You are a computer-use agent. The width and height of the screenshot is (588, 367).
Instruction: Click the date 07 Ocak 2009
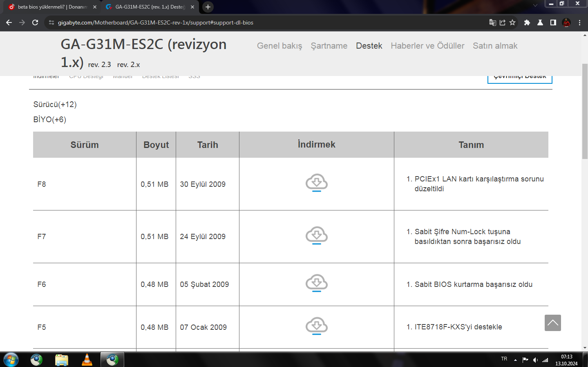point(203,327)
